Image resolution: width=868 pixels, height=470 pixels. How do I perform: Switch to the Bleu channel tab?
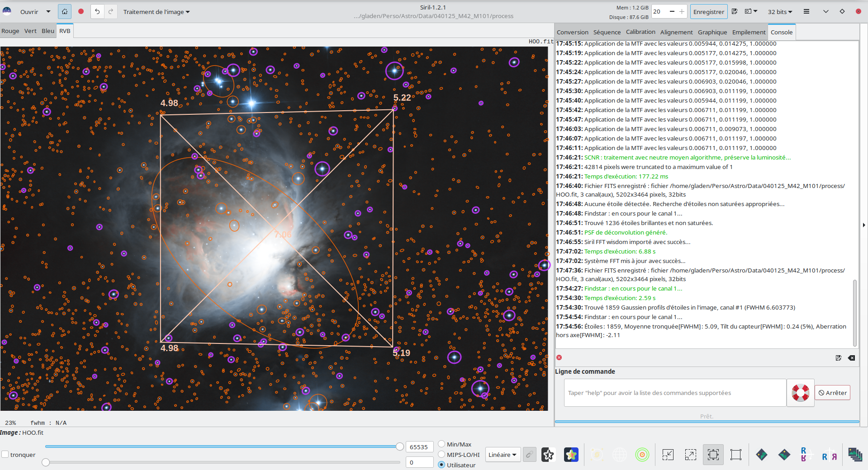pos(48,31)
